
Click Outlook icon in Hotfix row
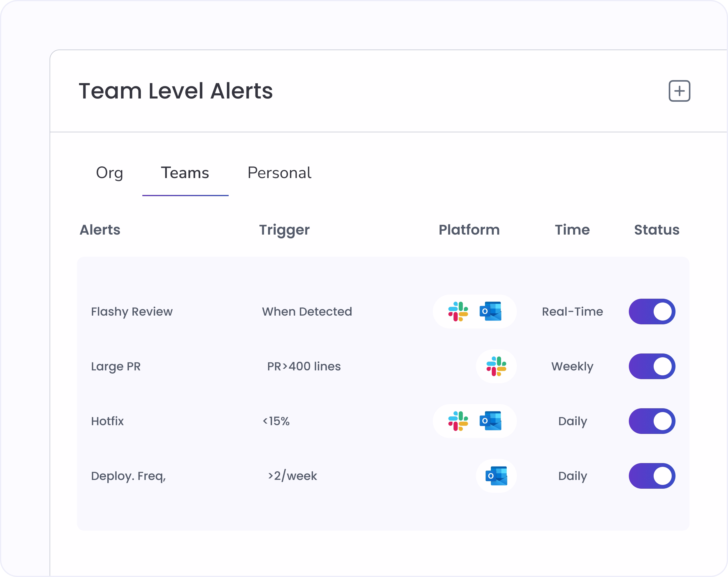click(x=490, y=421)
